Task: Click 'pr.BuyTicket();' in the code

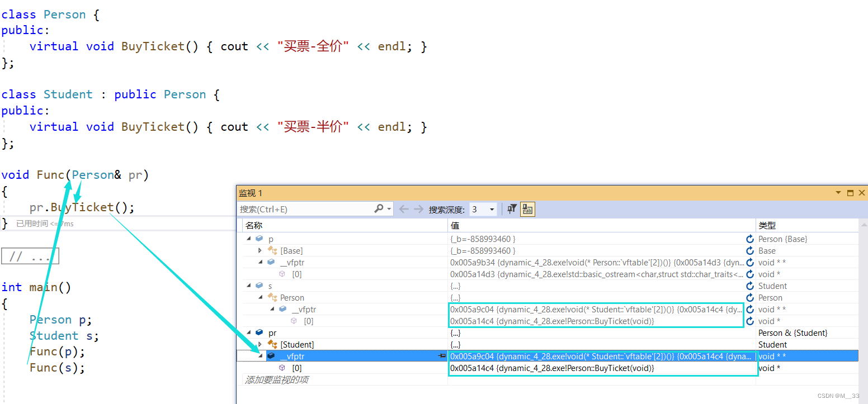Action: click(x=82, y=207)
